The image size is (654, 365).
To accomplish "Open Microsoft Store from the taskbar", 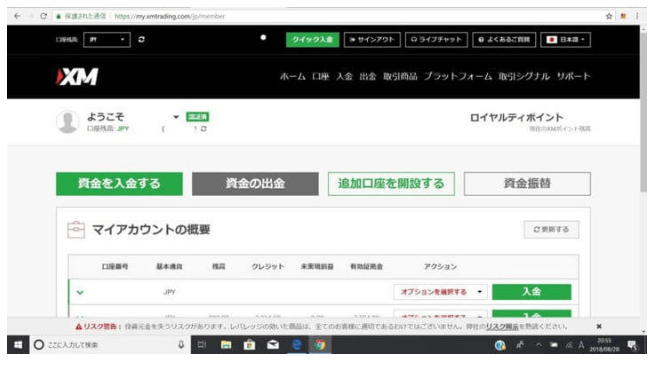I will coord(249,345).
